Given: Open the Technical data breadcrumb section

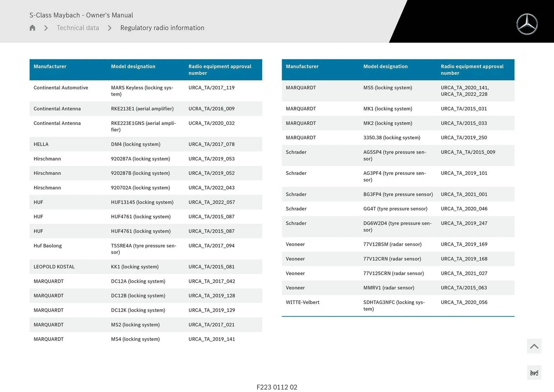Looking at the screenshot, I should point(78,28).
